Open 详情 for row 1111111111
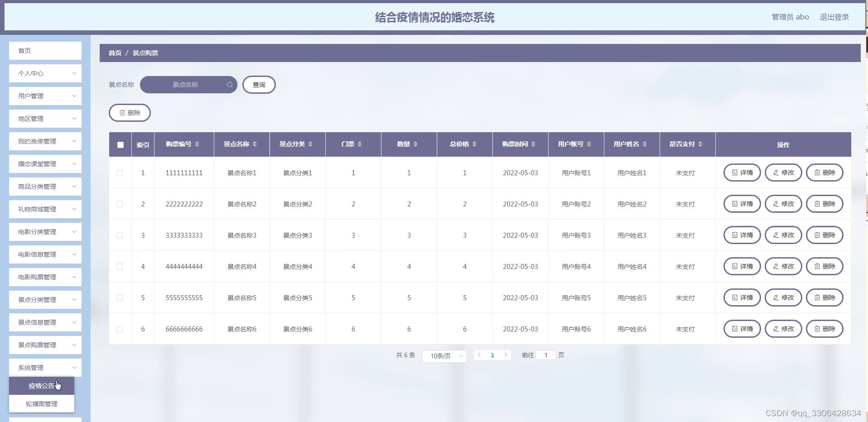 pyautogui.click(x=742, y=173)
